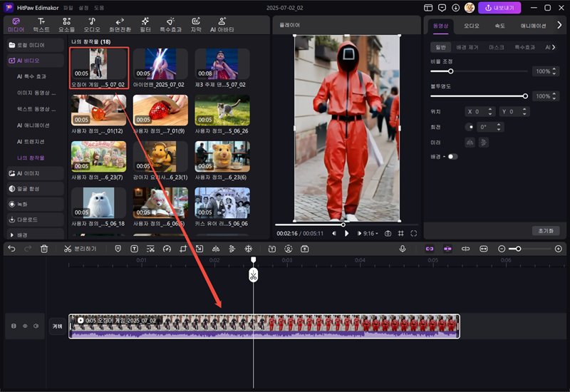This screenshot has width=570, height=392.
Task: Open the AI 아바타 tool
Action: (x=222, y=25)
